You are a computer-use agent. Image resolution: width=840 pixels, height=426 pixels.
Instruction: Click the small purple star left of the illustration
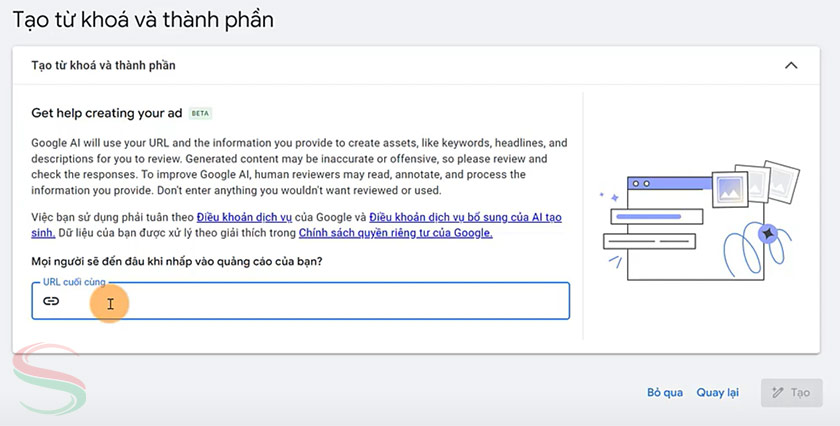pyautogui.click(x=601, y=195)
